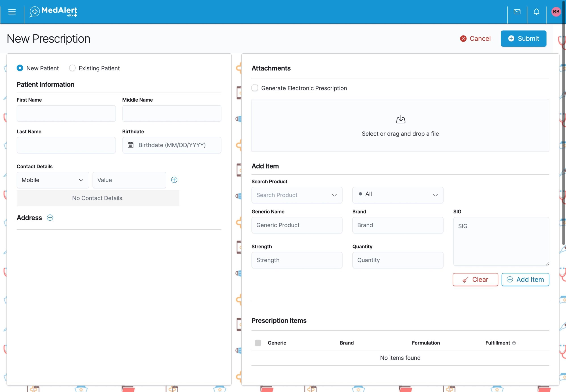The height and width of the screenshot is (392, 566).
Task: Select the New Patient radio option
Action: tap(20, 68)
